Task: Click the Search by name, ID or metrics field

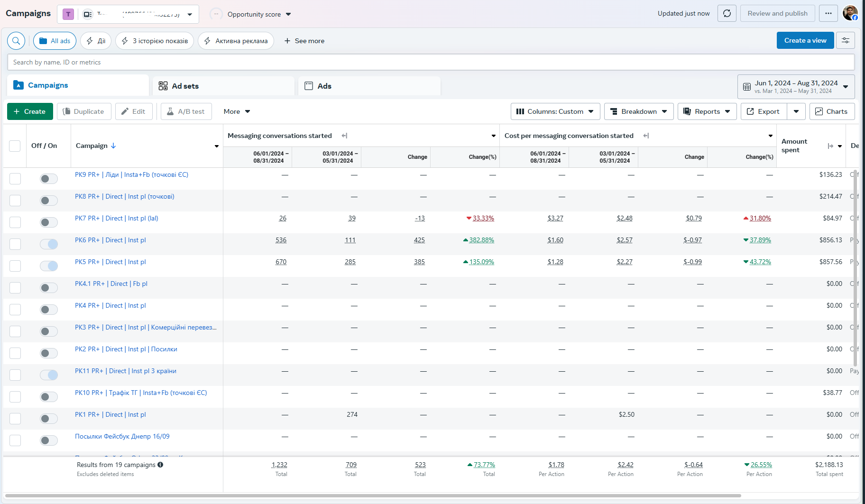Action: [x=431, y=62]
